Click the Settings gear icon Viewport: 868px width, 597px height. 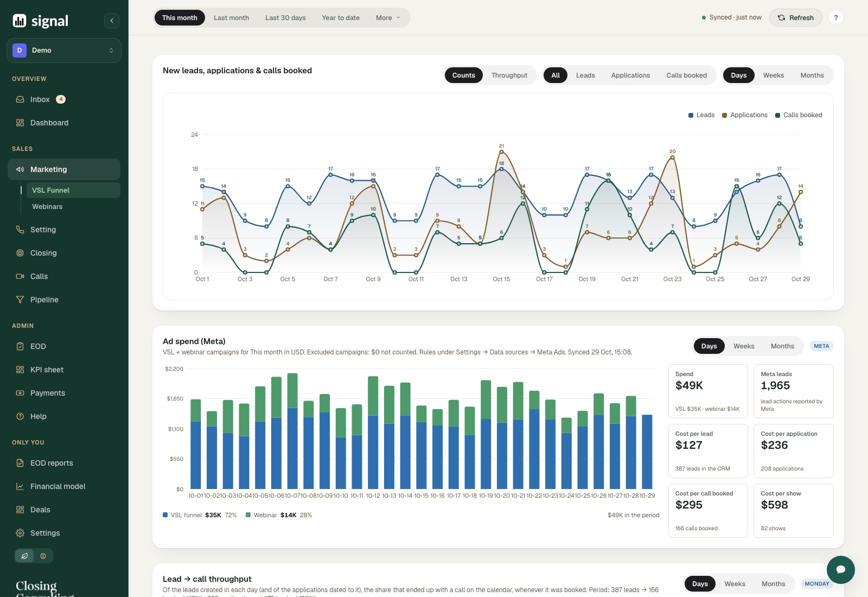tap(20, 533)
